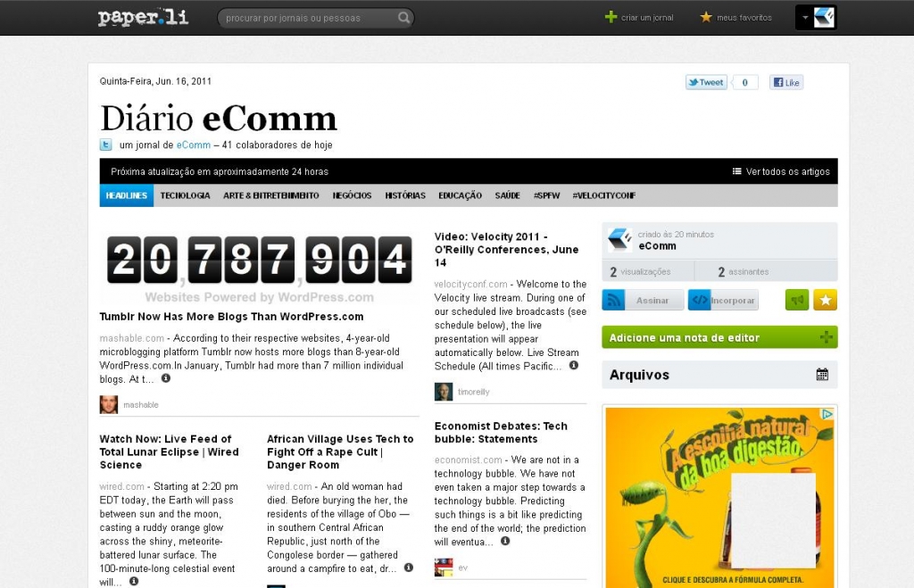Screen dimensions: 914x588
Task: Click info icon on Economist article
Action: pos(505,541)
